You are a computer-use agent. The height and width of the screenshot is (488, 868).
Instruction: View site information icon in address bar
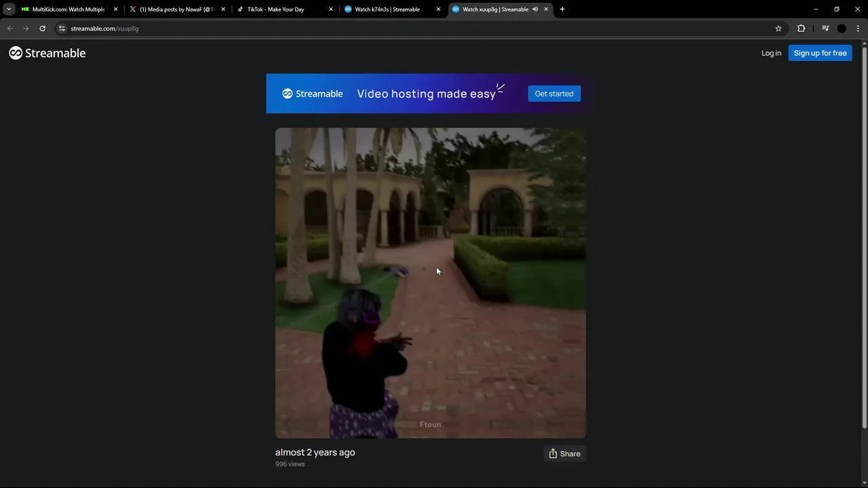pyautogui.click(x=62, y=28)
